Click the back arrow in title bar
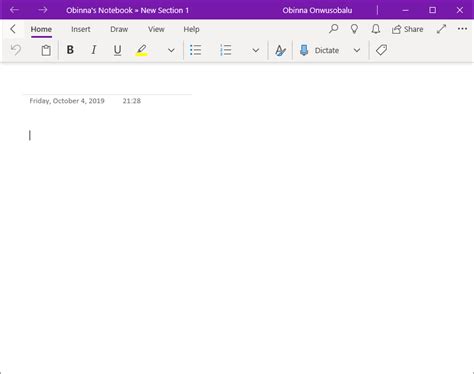Viewport: 474px width, 374px height. 14,10
